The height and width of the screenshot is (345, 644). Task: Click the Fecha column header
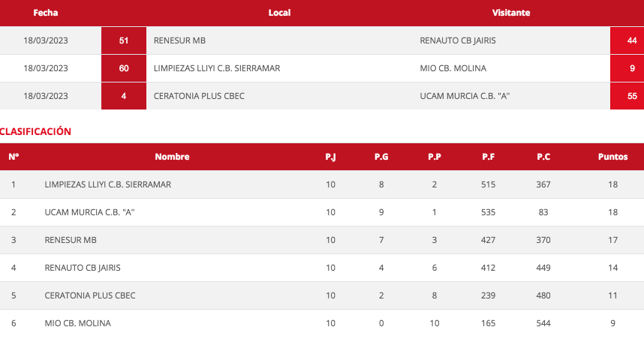[46, 13]
